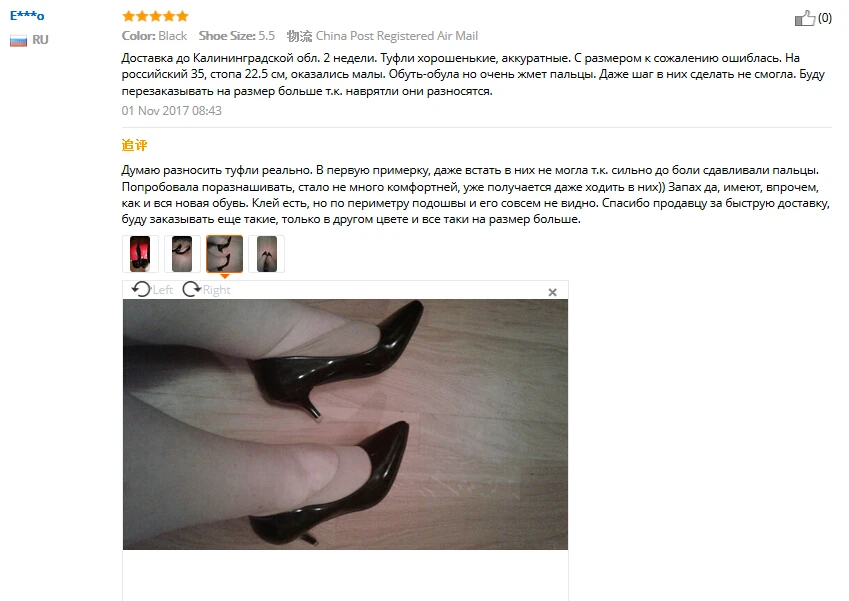
Task: Open reviewer profile E***o
Action: coord(27,16)
